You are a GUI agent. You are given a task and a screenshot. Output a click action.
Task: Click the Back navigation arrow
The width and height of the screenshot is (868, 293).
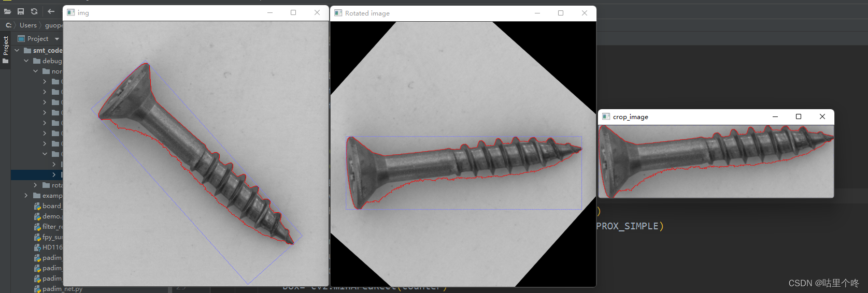click(51, 11)
